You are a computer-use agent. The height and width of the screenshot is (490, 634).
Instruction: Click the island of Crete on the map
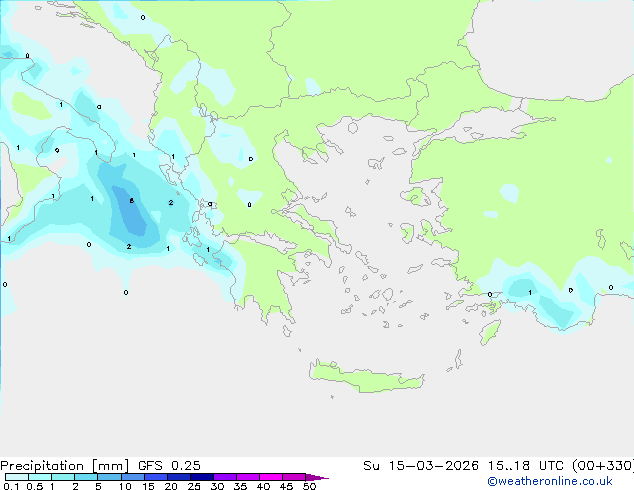click(x=366, y=377)
